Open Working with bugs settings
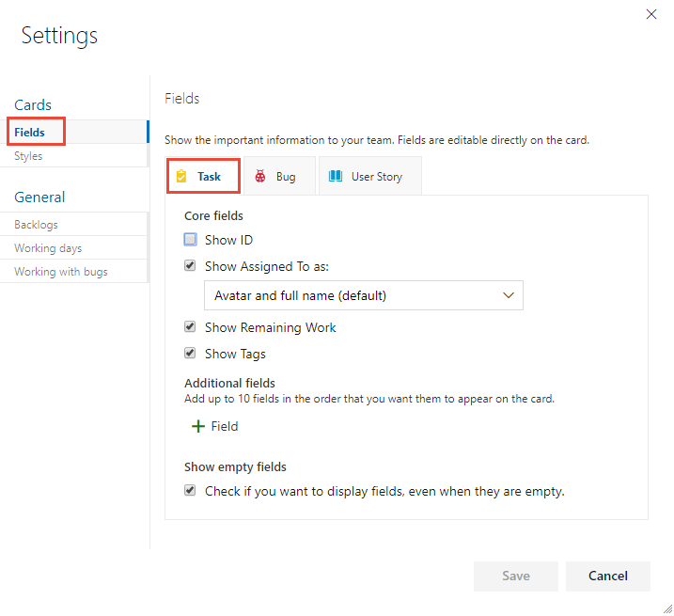This screenshot has width=674, height=616. click(74, 272)
